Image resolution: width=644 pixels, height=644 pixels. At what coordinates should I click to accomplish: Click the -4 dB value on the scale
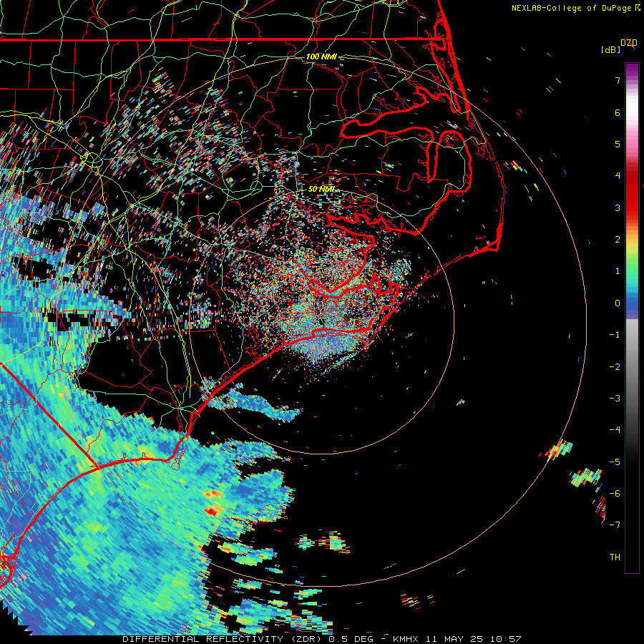[x=615, y=430]
